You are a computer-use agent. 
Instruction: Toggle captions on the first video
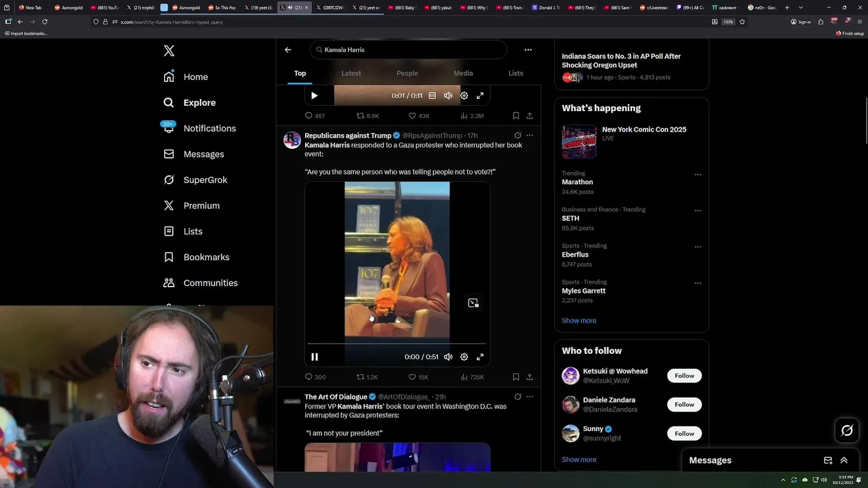coord(432,96)
